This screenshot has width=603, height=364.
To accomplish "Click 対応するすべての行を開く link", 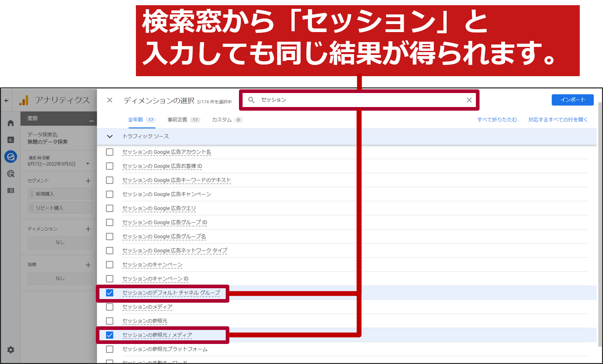I will pyautogui.click(x=558, y=119).
